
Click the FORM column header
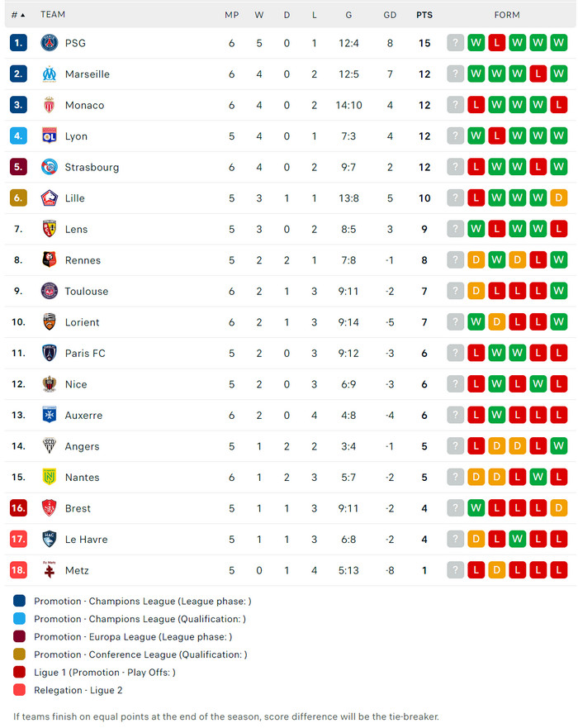click(507, 15)
